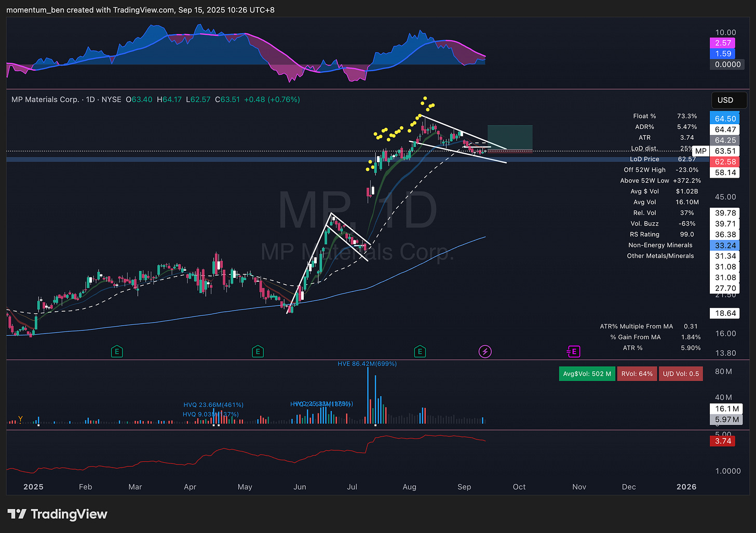This screenshot has width=756, height=533.
Task: Click the ATR % value 5.90%
Action: coord(691,348)
